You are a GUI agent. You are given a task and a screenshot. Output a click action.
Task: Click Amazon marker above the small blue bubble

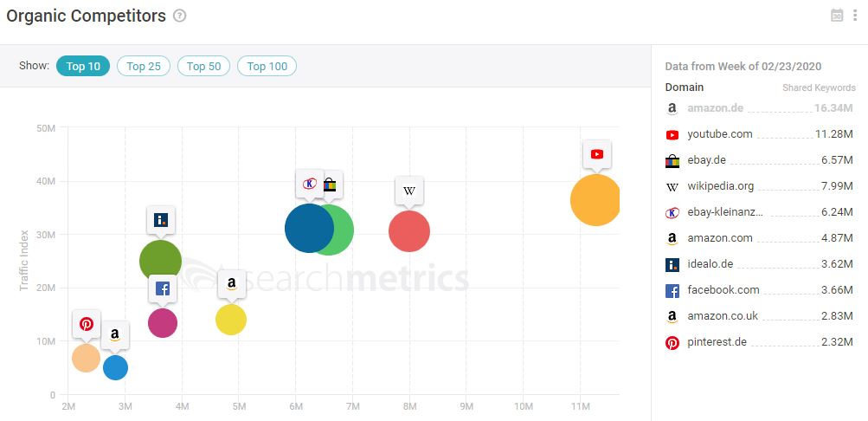[x=115, y=335]
